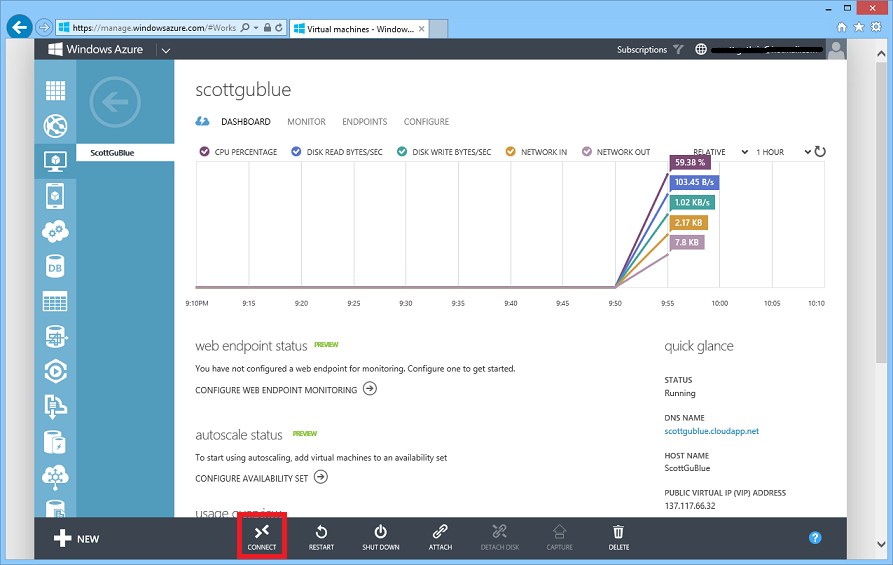This screenshot has height=565, width=893.
Task: Open the Relative display dropdown
Action: tap(720, 152)
